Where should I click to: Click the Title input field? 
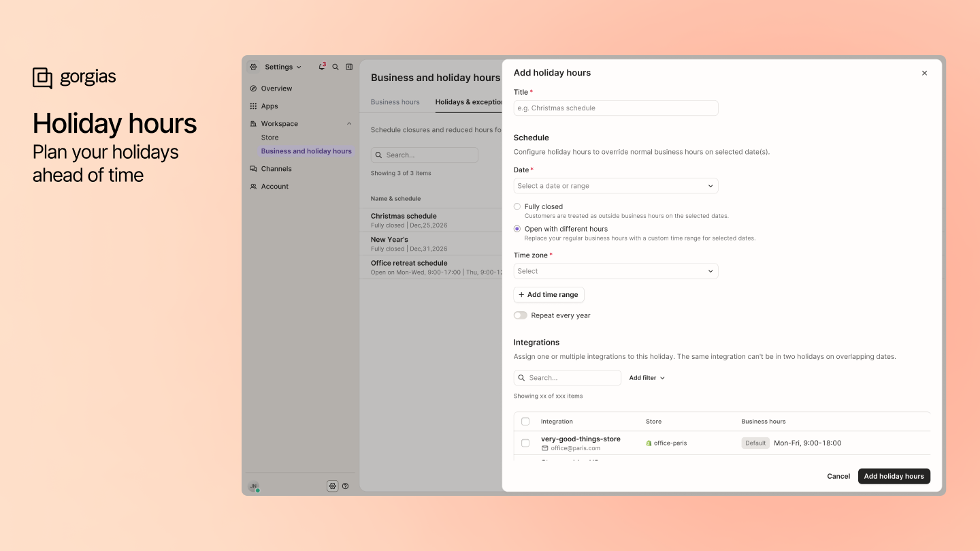click(616, 108)
